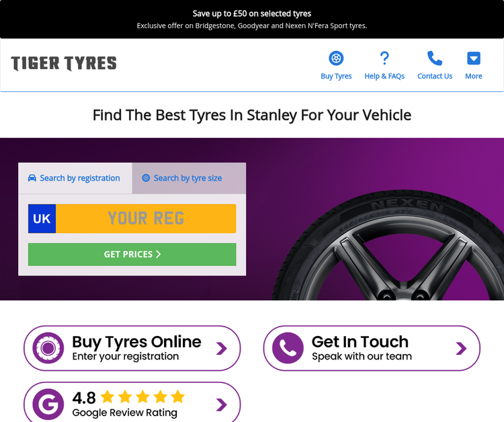Click the Buy Tyres wheel icon

[336, 58]
